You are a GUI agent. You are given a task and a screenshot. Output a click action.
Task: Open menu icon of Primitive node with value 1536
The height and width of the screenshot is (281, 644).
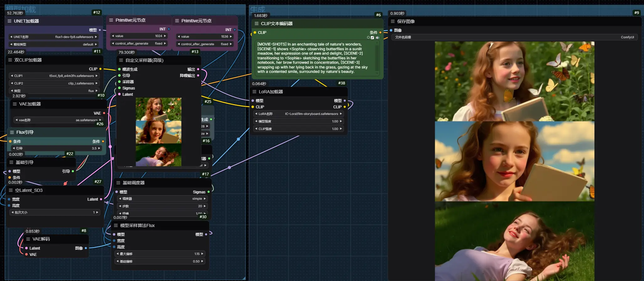click(177, 21)
